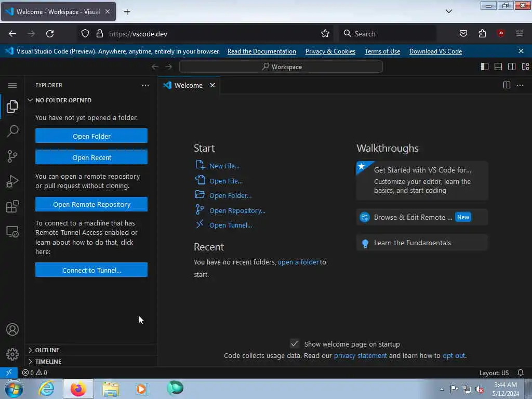
Task: Open Download VS Code link
Action: 435,51
